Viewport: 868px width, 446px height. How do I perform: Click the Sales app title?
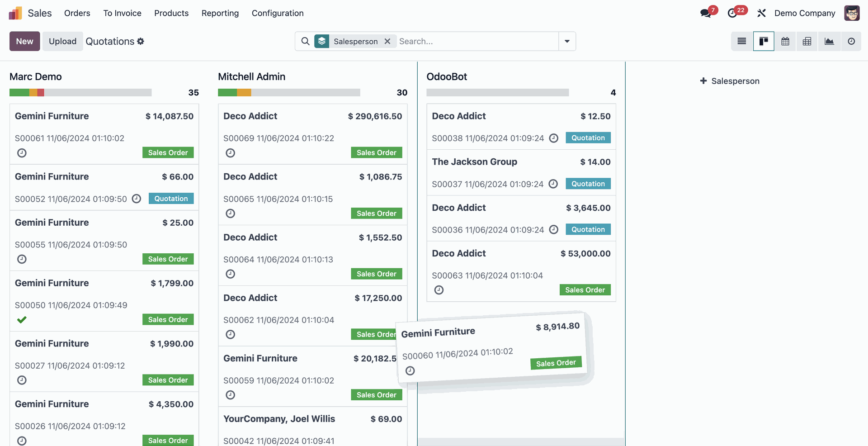(40, 13)
